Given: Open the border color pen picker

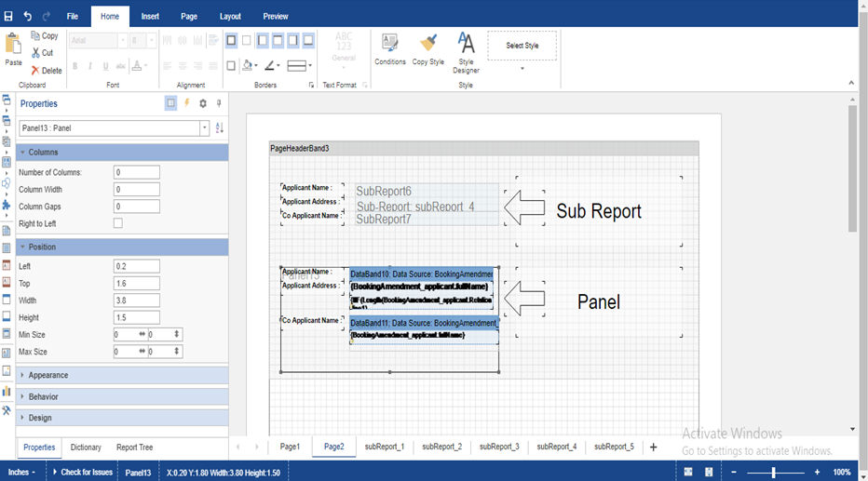Looking at the screenshot, I should coord(272,66).
